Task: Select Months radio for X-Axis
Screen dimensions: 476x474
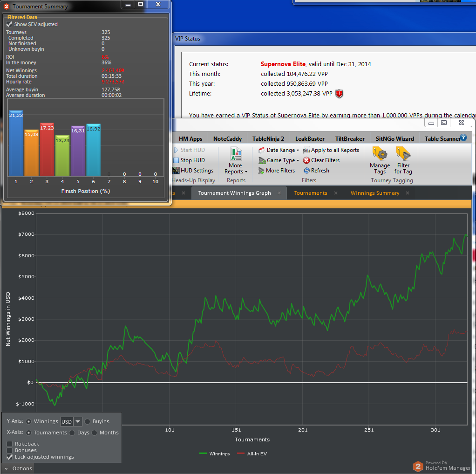Action: click(95, 433)
